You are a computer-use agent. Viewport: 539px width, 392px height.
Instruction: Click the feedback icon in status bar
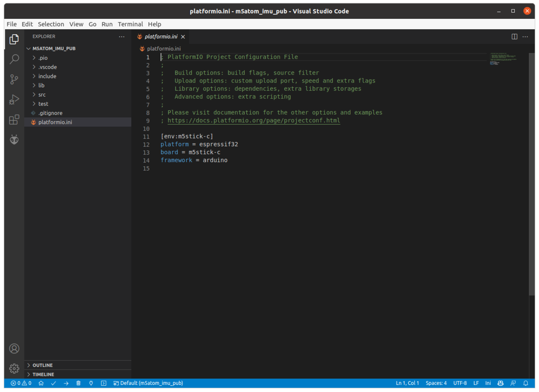[513, 383]
